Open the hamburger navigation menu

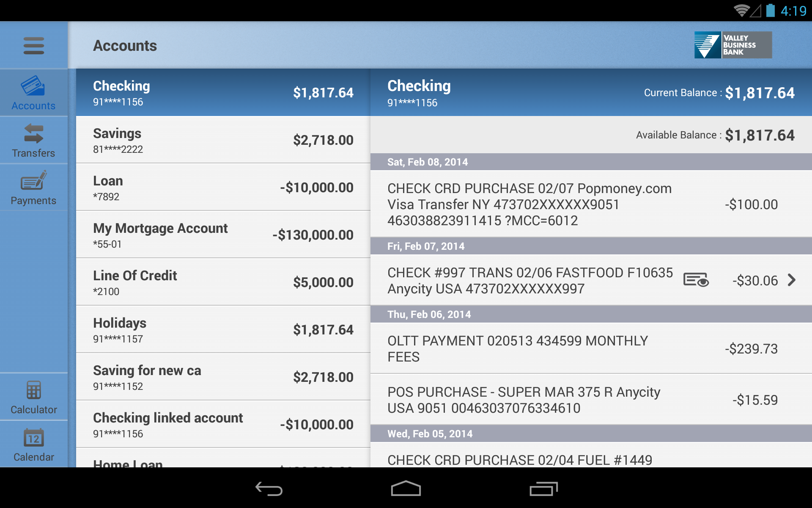34,45
